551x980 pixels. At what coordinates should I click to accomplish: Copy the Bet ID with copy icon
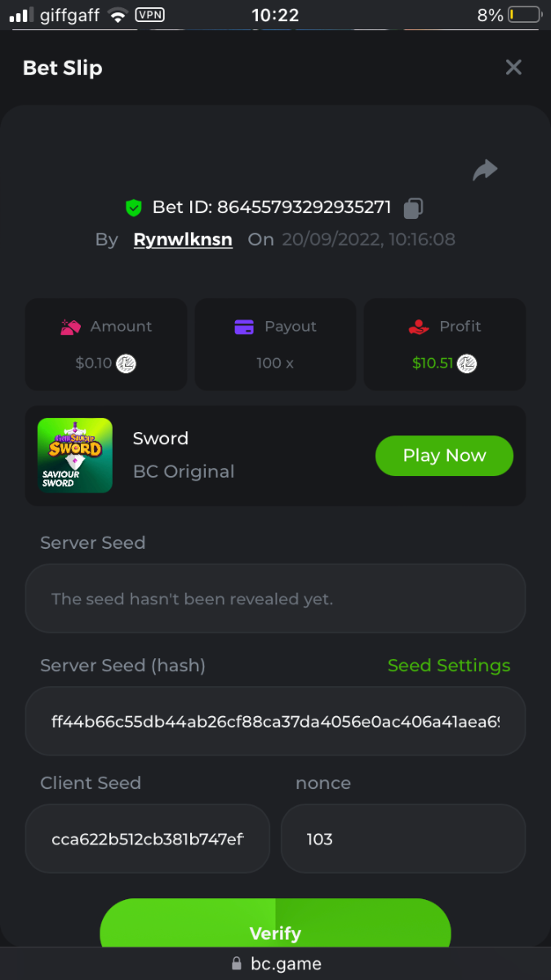[x=414, y=208]
